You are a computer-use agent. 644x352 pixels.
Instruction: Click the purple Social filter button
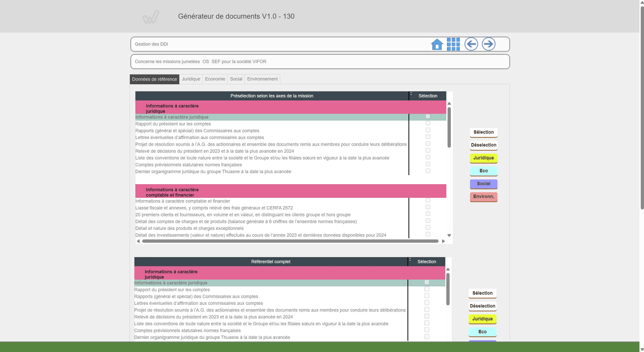pyautogui.click(x=484, y=184)
